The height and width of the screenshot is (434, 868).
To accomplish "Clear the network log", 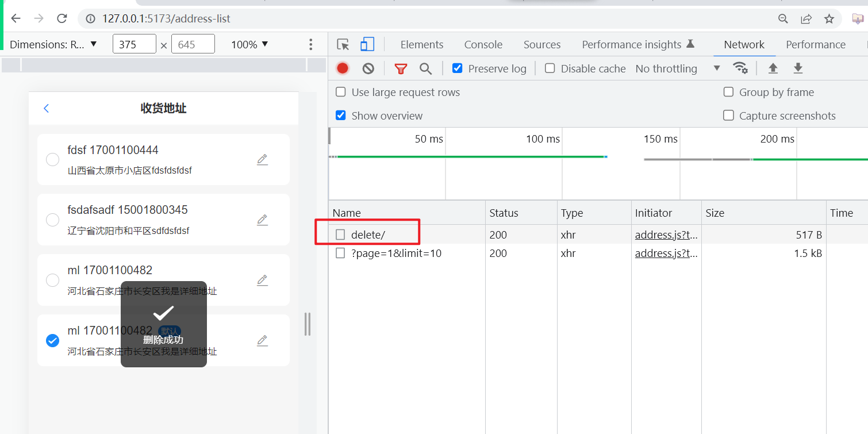I will [368, 68].
